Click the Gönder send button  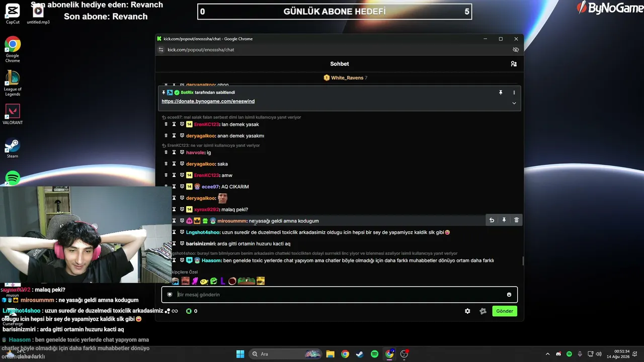[x=505, y=311]
